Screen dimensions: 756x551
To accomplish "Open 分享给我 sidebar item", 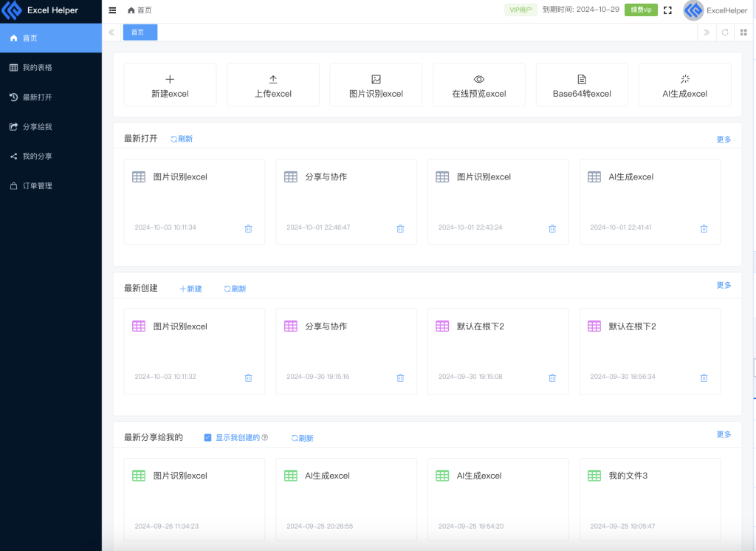I will tap(51, 127).
